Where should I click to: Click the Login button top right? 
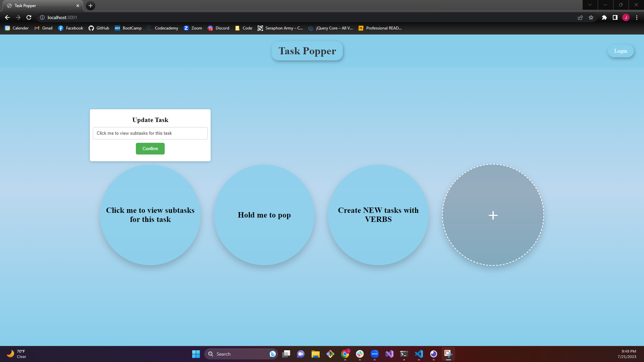[x=621, y=51]
